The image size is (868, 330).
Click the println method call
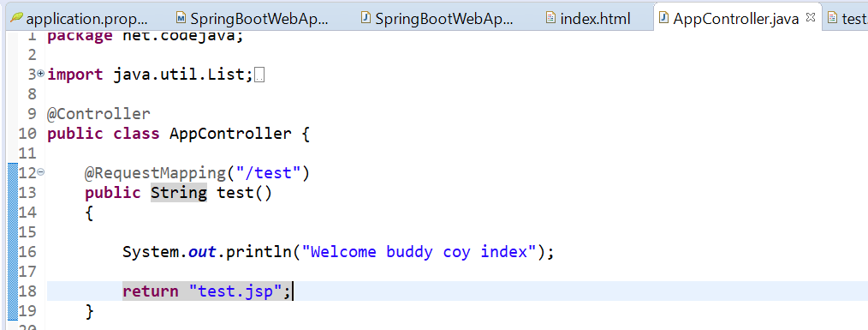pyautogui.click(x=259, y=252)
